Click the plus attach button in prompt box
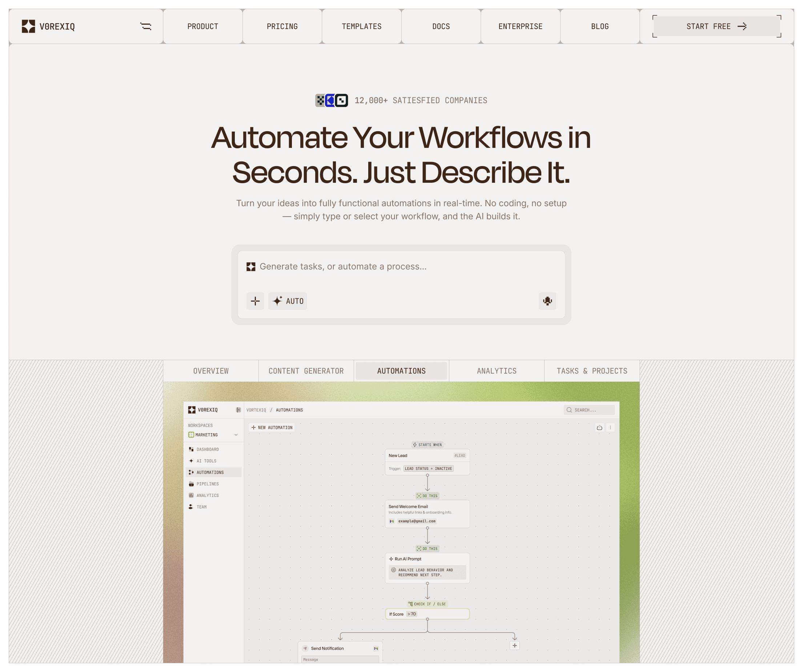This screenshot has width=803, height=672. coord(255,301)
